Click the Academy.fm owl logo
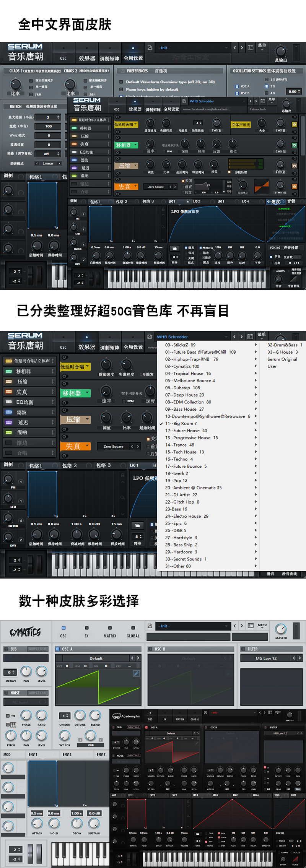 tap(116, 716)
